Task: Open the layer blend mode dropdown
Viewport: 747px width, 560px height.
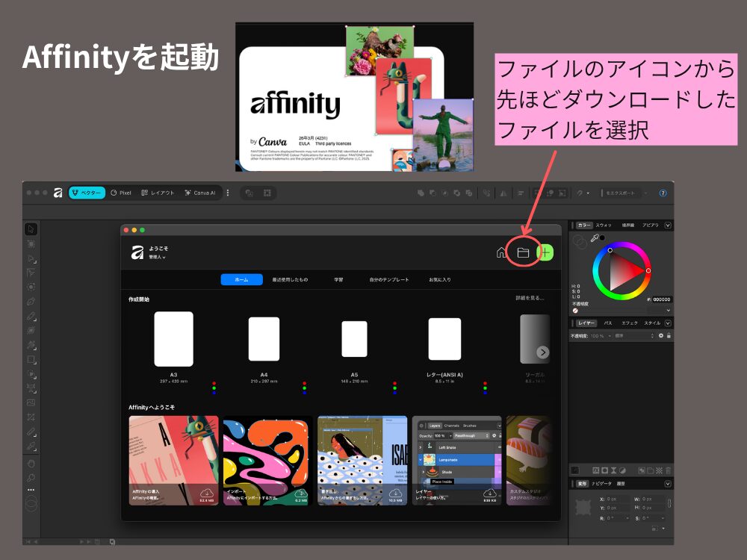Action: click(x=634, y=336)
